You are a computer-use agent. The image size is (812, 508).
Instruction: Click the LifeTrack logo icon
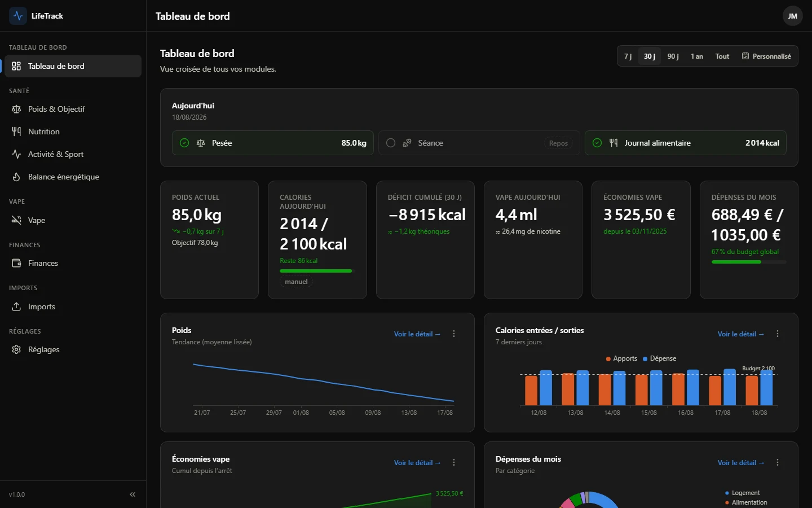[x=18, y=16]
